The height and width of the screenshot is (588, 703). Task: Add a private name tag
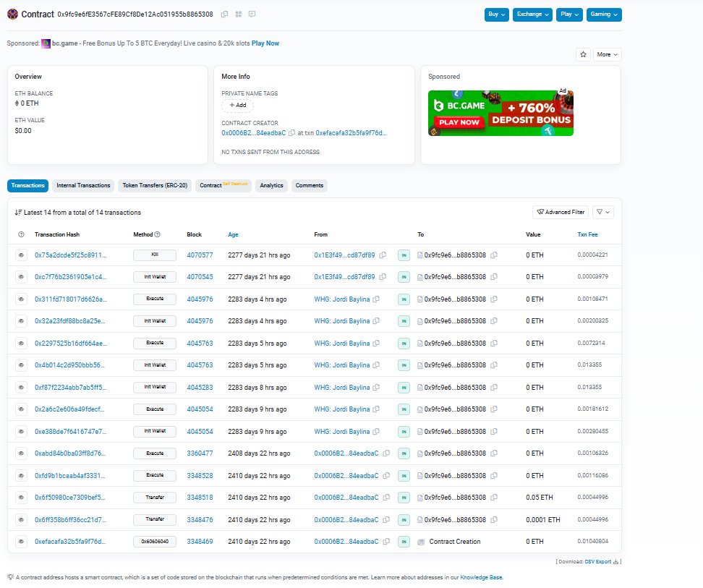pyautogui.click(x=237, y=105)
